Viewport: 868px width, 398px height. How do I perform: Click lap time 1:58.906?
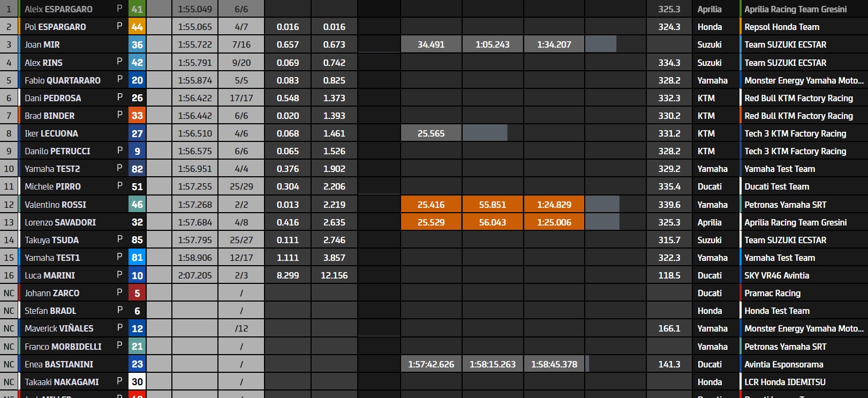click(195, 258)
